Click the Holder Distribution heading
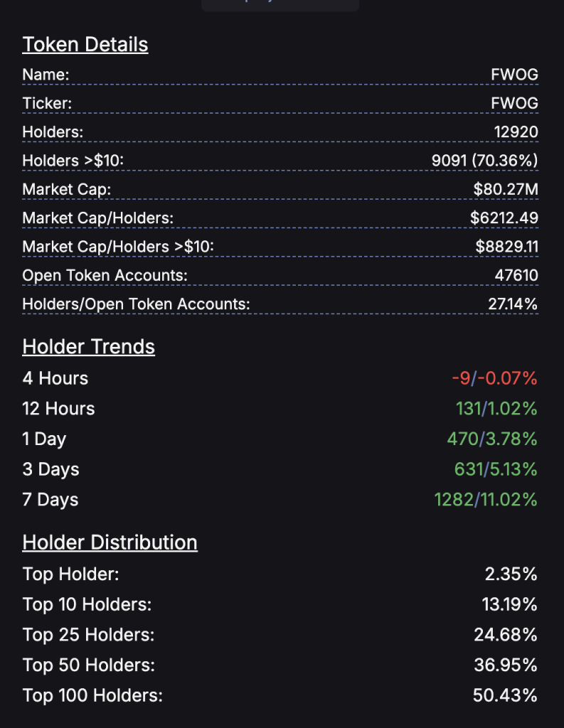The height and width of the screenshot is (728, 564). pyautogui.click(x=110, y=542)
